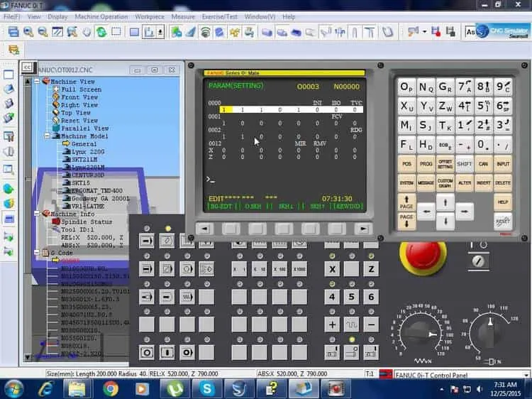The width and height of the screenshot is (532, 399).
Task: Click the plus jog direction button
Action: point(332,324)
